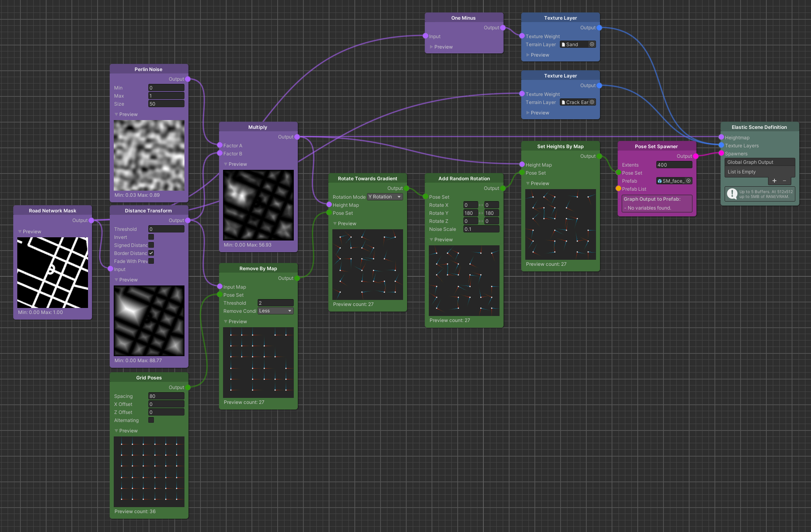
Task: Click the minus button under Global Graph Output
Action: click(784, 181)
